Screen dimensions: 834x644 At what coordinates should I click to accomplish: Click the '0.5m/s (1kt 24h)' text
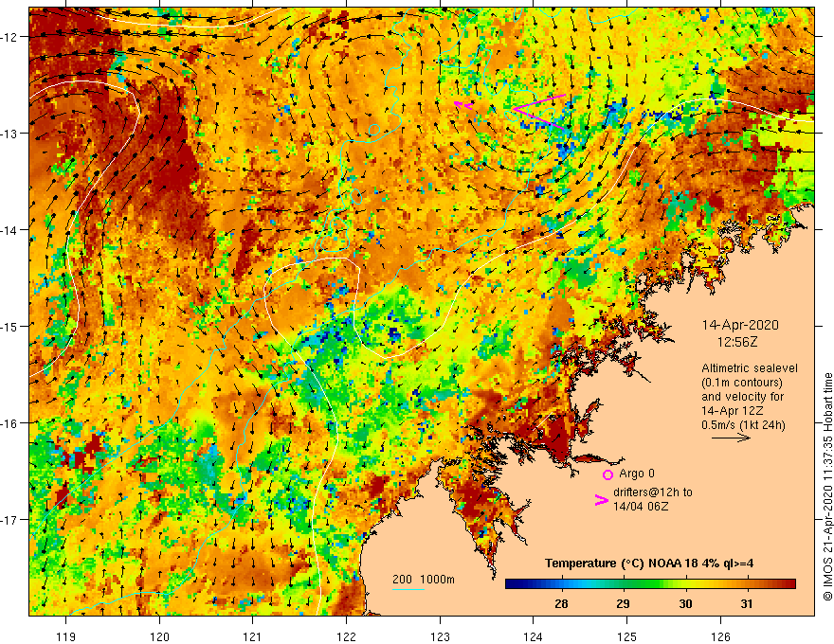pyautogui.click(x=743, y=425)
